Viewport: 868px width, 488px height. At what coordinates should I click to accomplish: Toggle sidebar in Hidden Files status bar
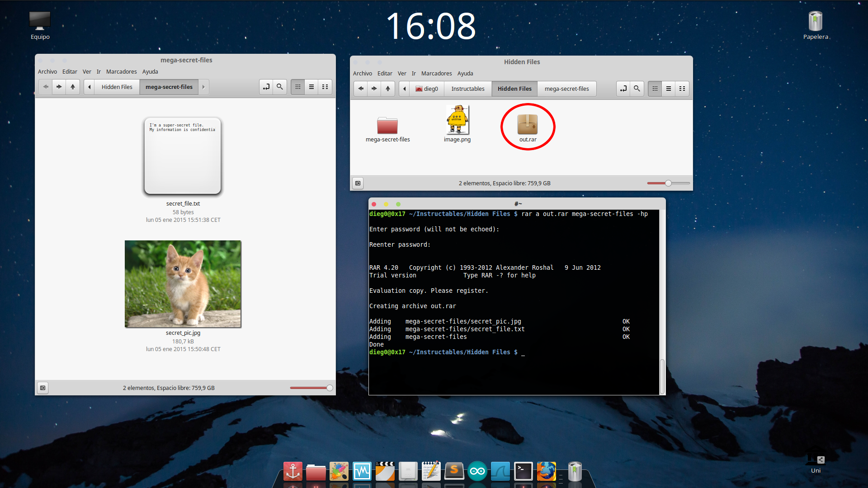358,183
